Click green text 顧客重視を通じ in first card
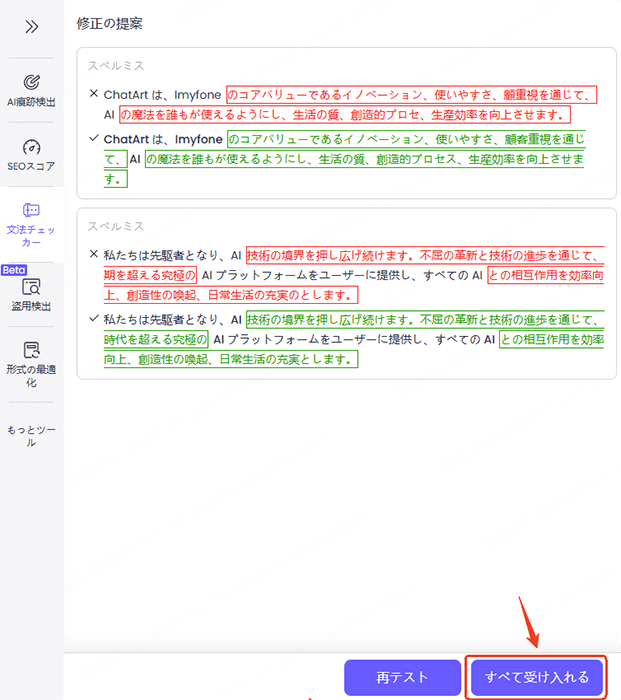The image size is (621, 700). click(x=545, y=139)
